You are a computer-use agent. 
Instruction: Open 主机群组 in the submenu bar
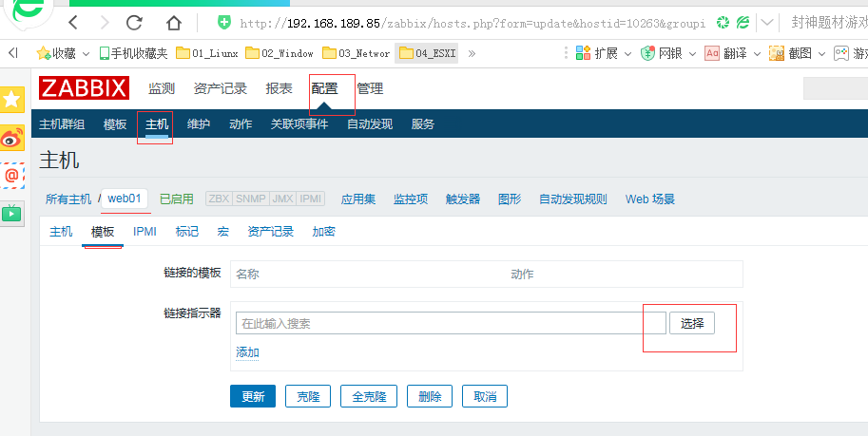[62, 124]
